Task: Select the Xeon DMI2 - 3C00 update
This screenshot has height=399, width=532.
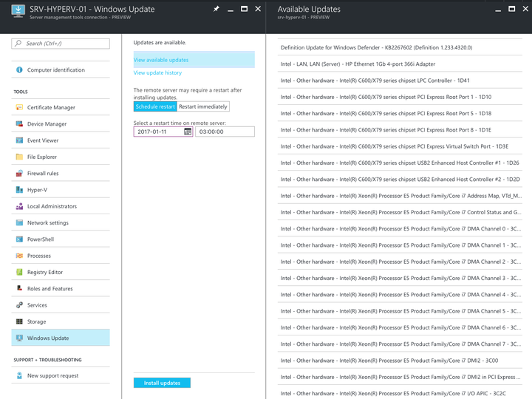Action: pos(400,361)
